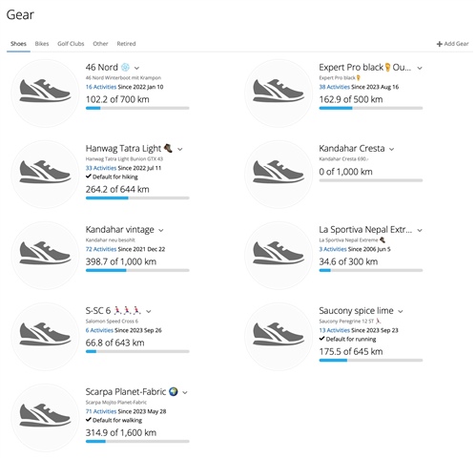Viewport: 476px width, 458px height.
Task: Click the Add Gear button
Action: click(x=452, y=44)
